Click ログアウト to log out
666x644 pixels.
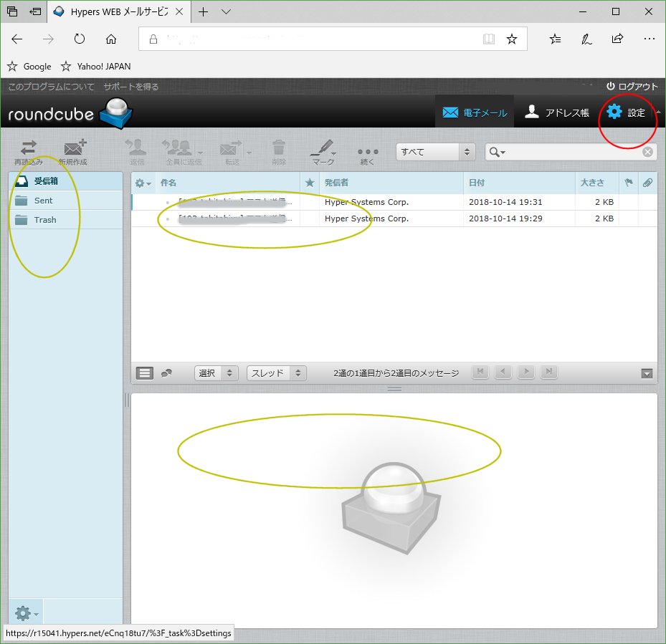click(x=634, y=86)
